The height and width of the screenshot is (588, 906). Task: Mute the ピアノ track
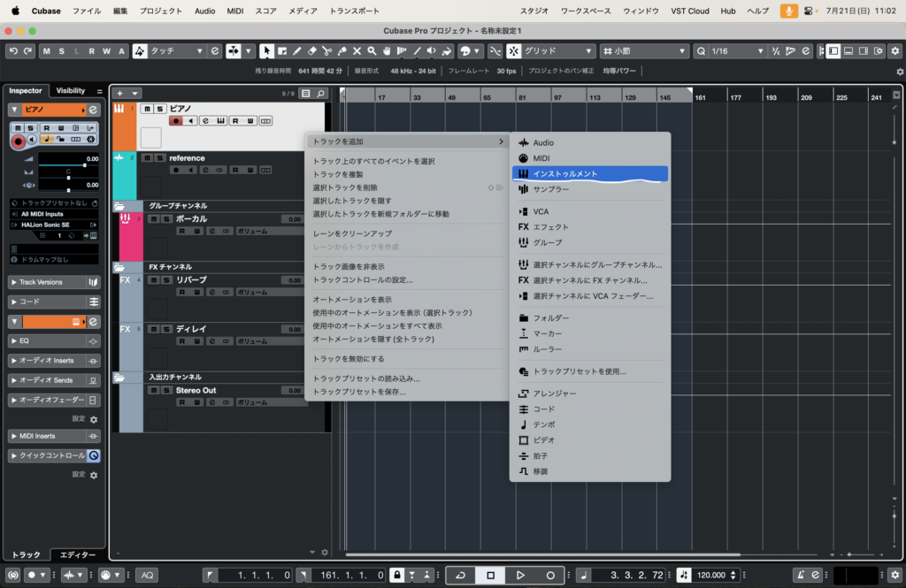148,109
